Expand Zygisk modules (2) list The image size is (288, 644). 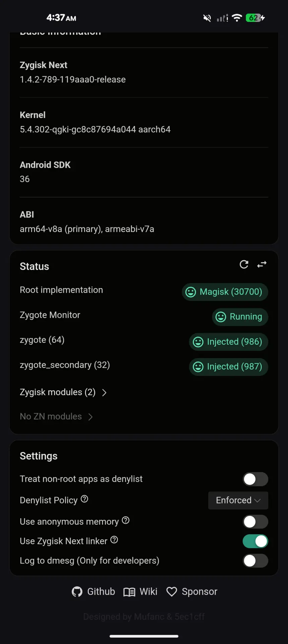63,392
